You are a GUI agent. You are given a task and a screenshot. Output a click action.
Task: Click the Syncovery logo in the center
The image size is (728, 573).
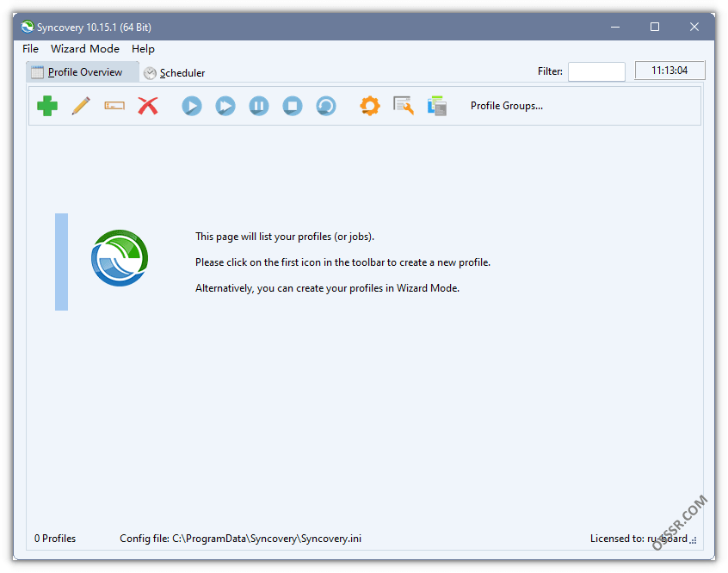[x=120, y=258]
